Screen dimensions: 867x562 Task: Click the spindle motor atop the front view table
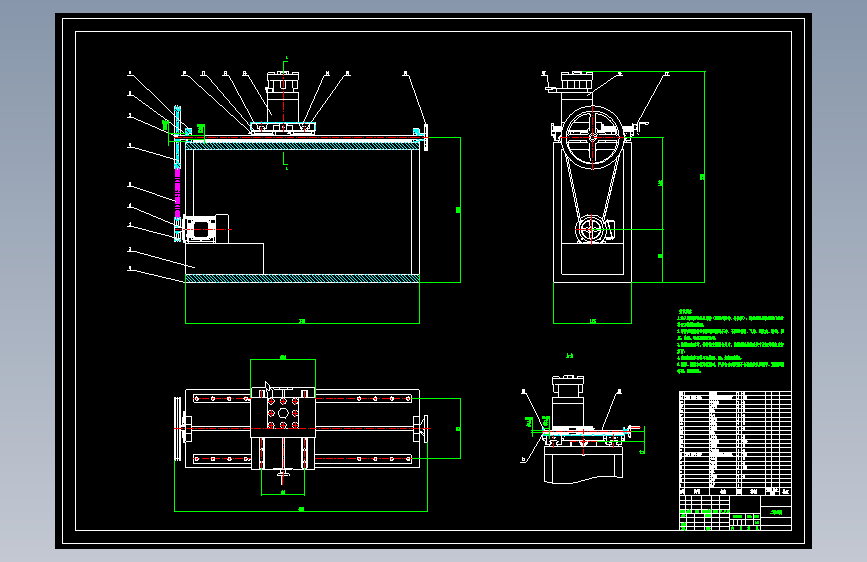coord(283,97)
